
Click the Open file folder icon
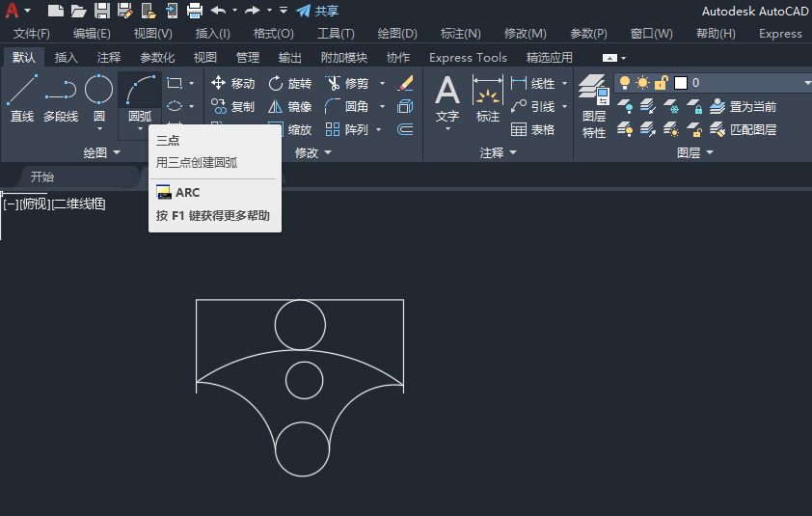tap(78, 11)
